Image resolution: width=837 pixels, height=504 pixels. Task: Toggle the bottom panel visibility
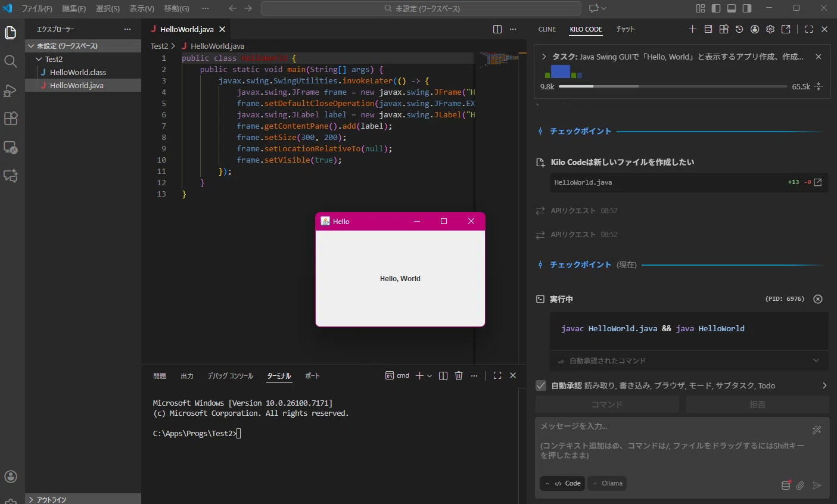pyautogui.click(x=732, y=8)
